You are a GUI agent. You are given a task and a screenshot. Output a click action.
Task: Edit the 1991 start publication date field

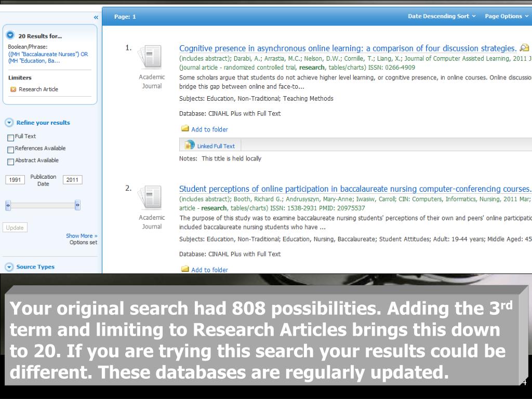(x=15, y=180)
